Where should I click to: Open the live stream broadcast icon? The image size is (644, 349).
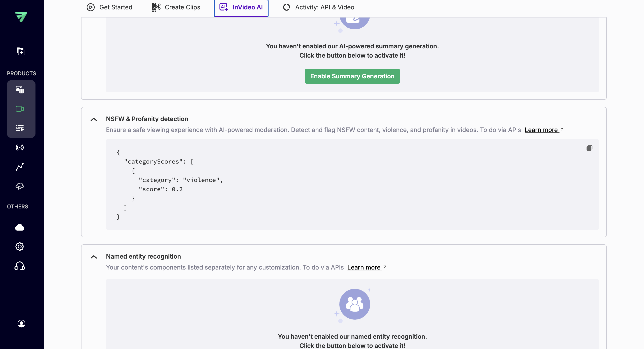point(20,147)
